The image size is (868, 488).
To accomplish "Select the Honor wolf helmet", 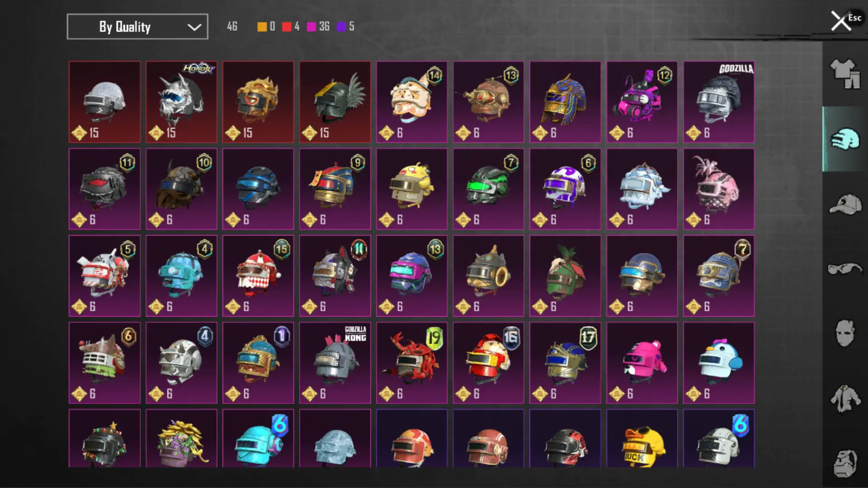I will click(x=181, y=102).
